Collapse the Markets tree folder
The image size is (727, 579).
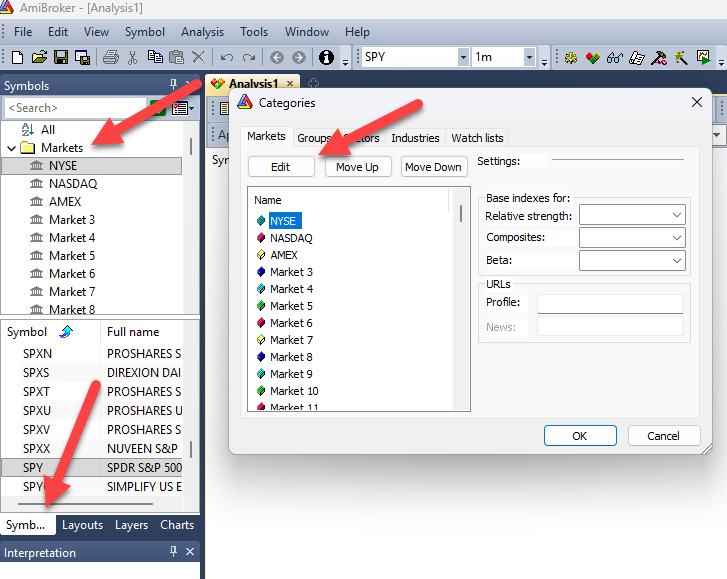tap(12, 148)
